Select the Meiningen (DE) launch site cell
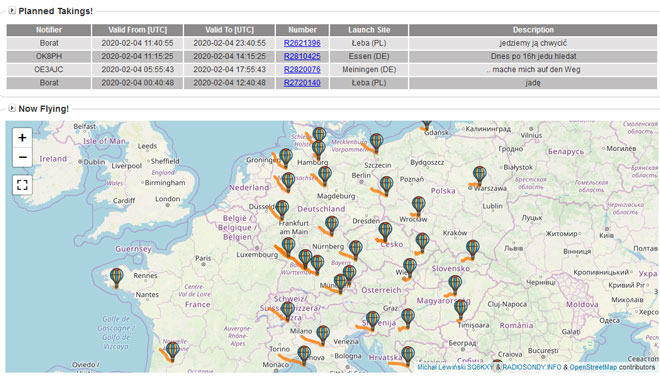Image resolution: width=660 pixels, height=378 pixels. (369, 69)
